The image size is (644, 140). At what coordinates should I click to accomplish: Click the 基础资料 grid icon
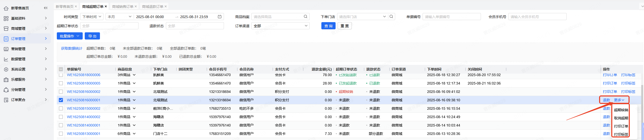click(x=6, y=19)
